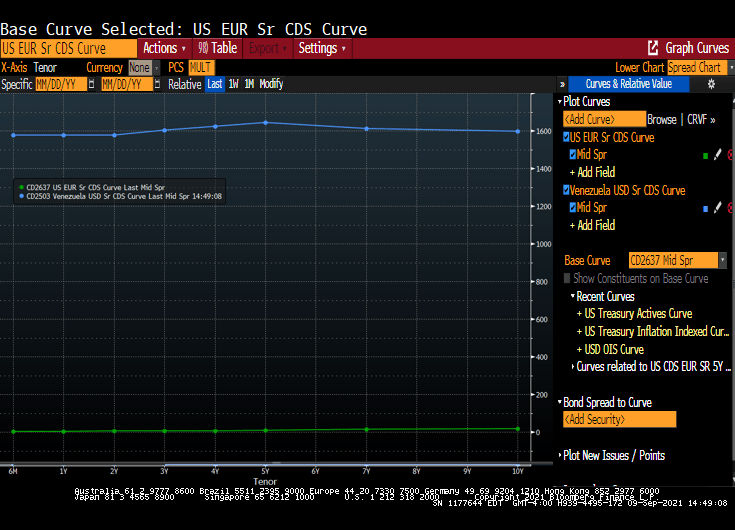Uncheck US EUR Sr CDS Curve checkbox

pos(566,137)
